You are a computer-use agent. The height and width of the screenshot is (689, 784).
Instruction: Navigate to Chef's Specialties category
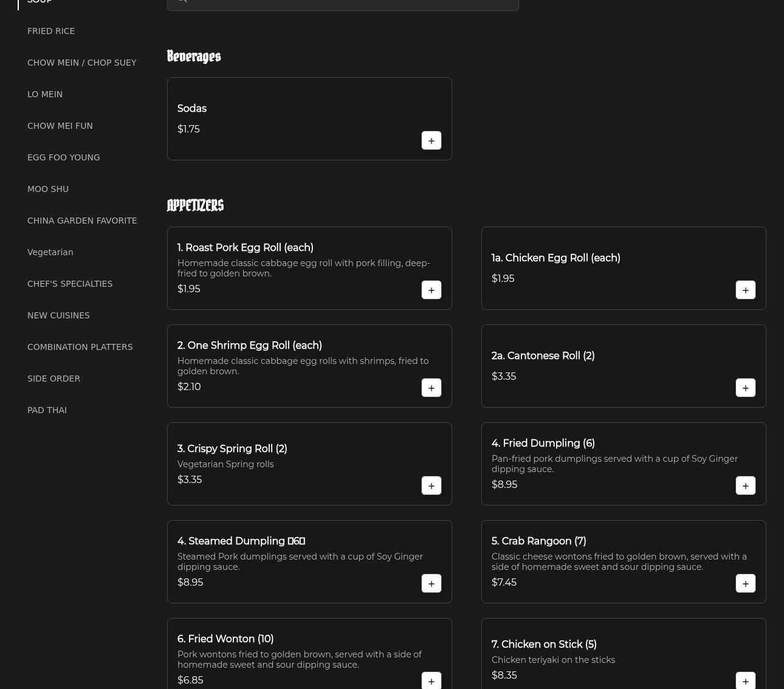point(70,284)
